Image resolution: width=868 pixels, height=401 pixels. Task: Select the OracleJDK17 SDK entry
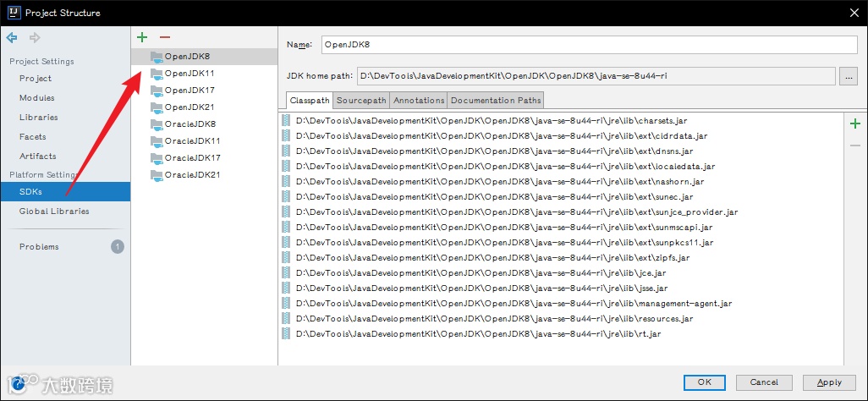pos(204,158)
